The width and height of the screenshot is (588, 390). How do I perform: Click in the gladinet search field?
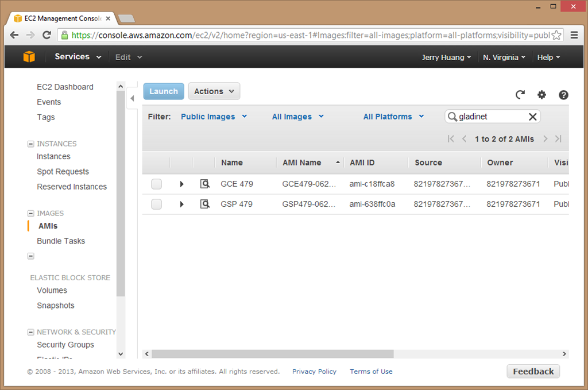[492, 117]
